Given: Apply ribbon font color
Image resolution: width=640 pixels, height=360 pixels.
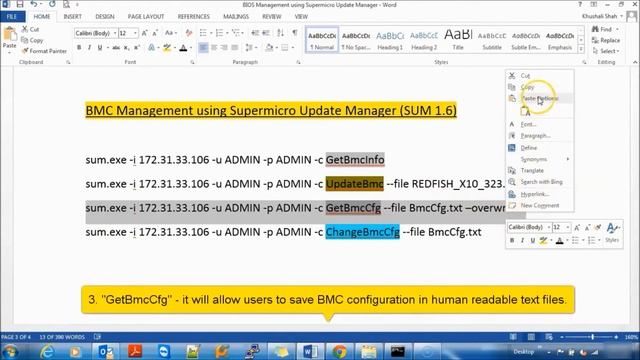Looking at the screenshot, I should click(183, 48).
